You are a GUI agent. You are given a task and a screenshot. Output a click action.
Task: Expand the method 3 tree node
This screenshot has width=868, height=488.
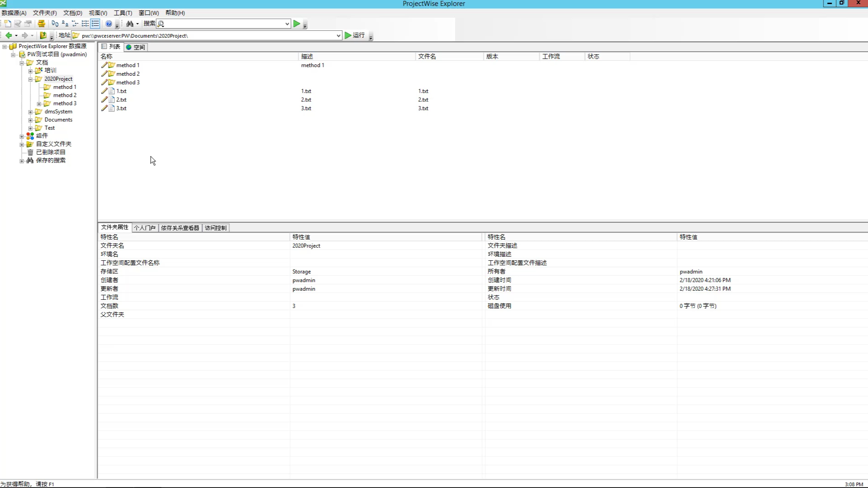(x=39, y=103)
